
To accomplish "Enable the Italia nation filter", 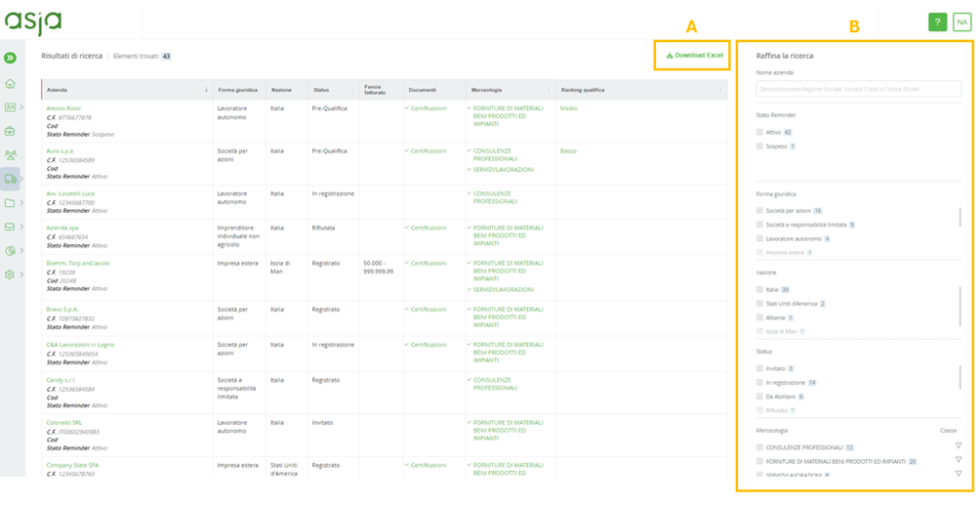I will pos(759,290).
